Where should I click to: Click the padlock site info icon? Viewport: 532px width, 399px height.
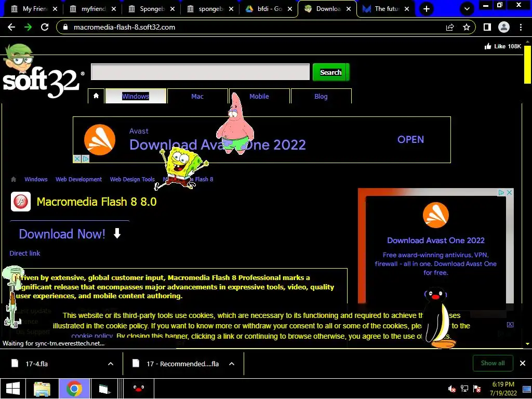65,27
